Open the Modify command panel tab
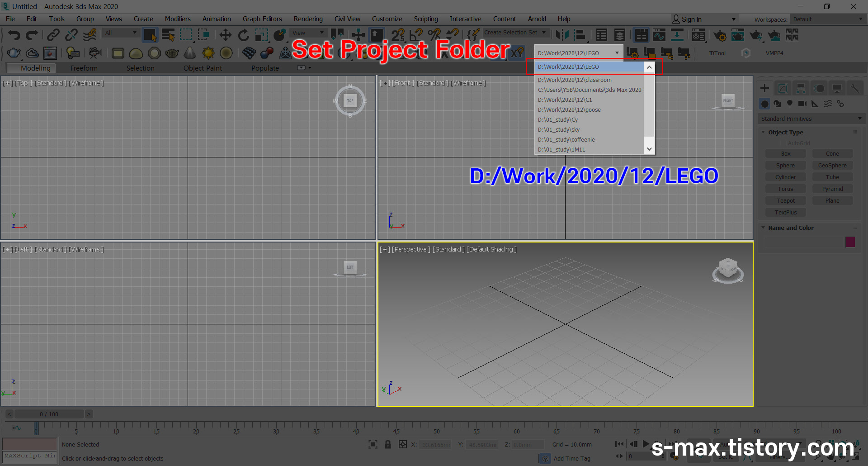Screen dimensions: 868x466 (x=783, y=88)
